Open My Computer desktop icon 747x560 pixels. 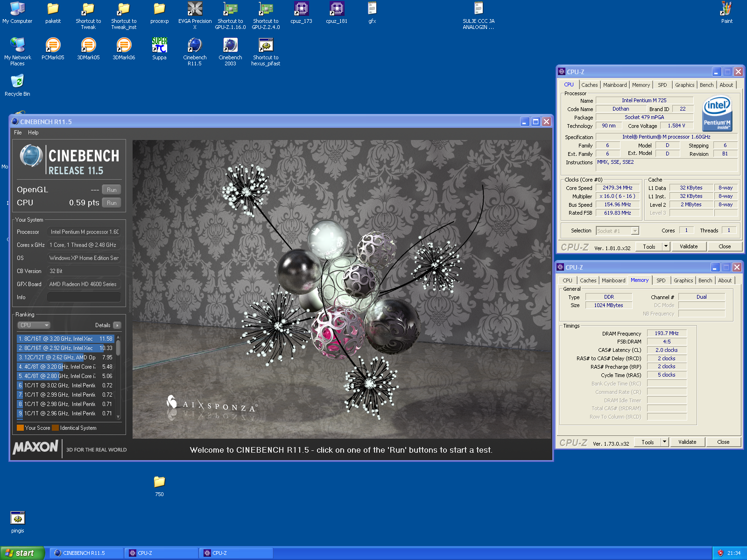(17, 13)
